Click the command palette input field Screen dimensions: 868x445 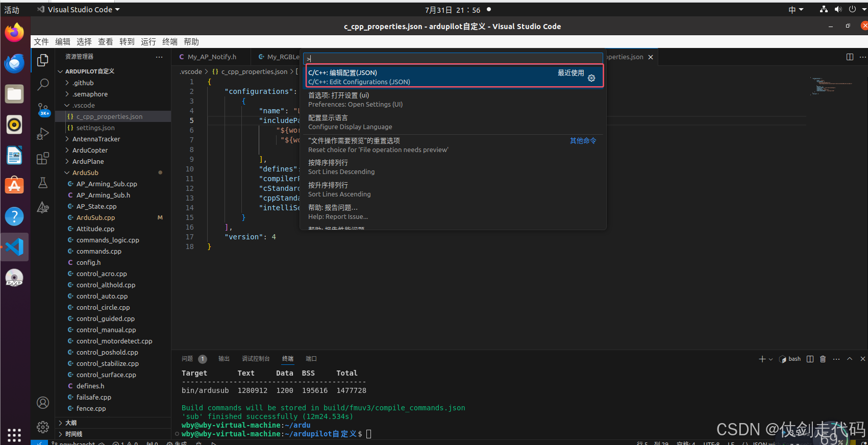pos(454,58)
